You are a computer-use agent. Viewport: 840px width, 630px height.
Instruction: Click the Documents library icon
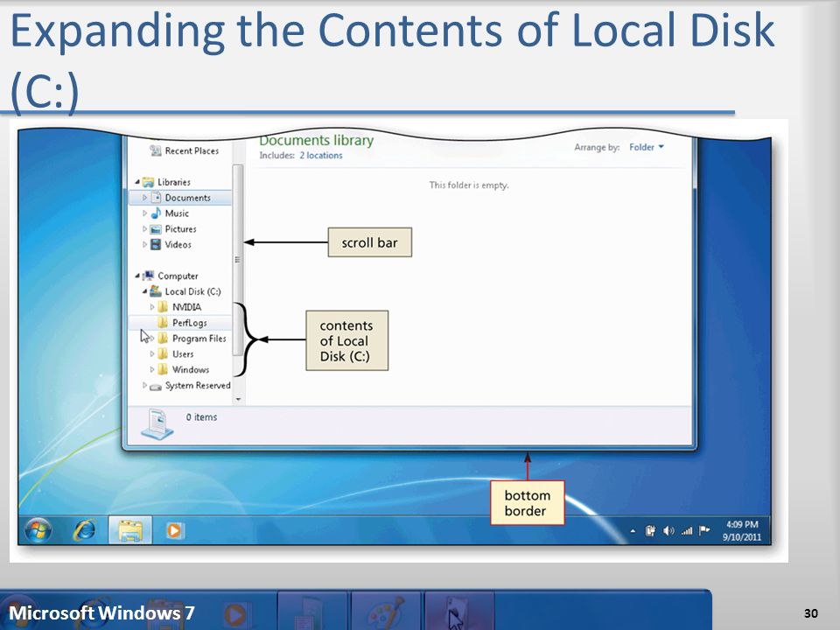156,197
